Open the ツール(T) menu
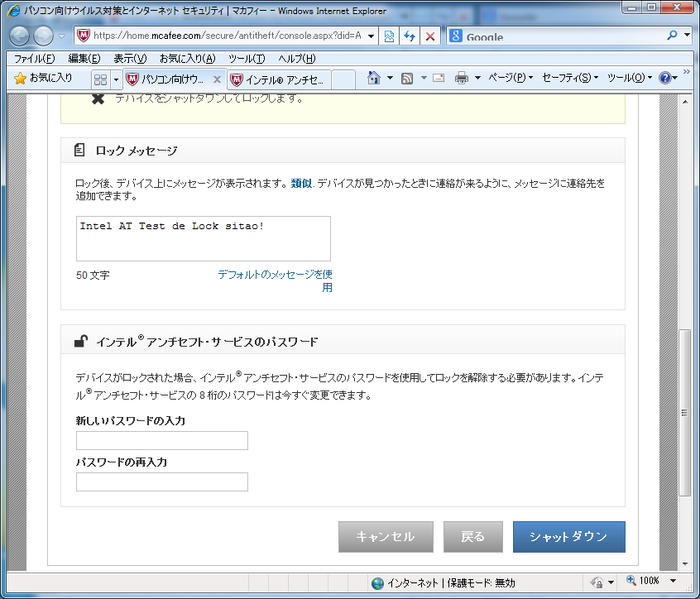 pos(247,59)
